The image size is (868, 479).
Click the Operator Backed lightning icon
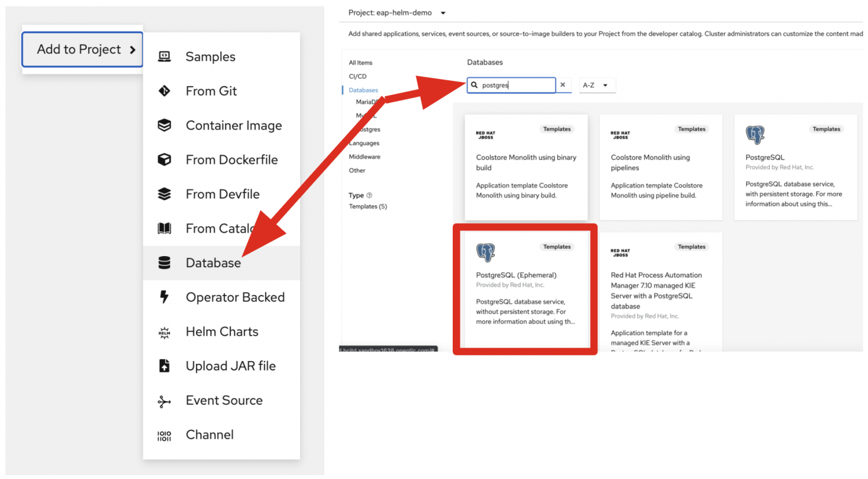tap(164, 297)
